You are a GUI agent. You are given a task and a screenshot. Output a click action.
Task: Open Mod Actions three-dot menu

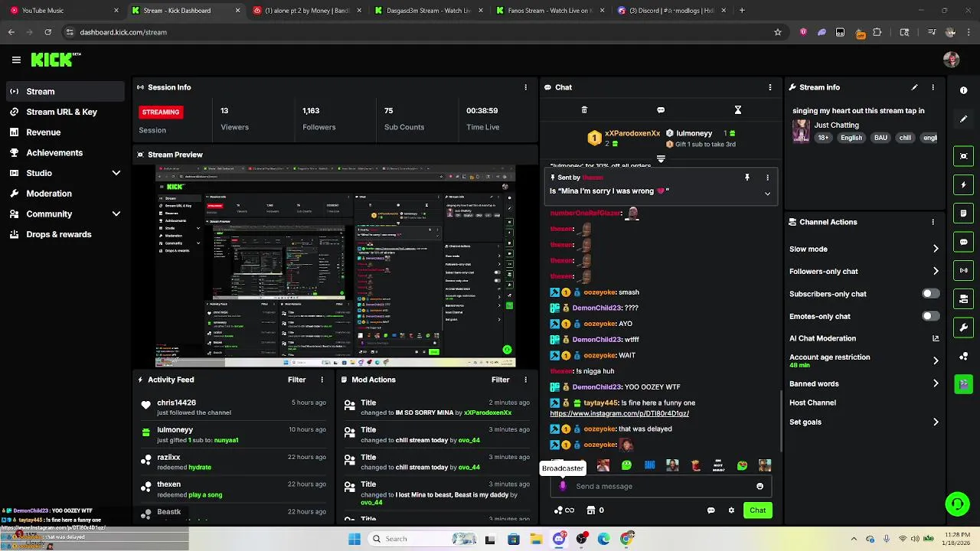coord(525,380)
